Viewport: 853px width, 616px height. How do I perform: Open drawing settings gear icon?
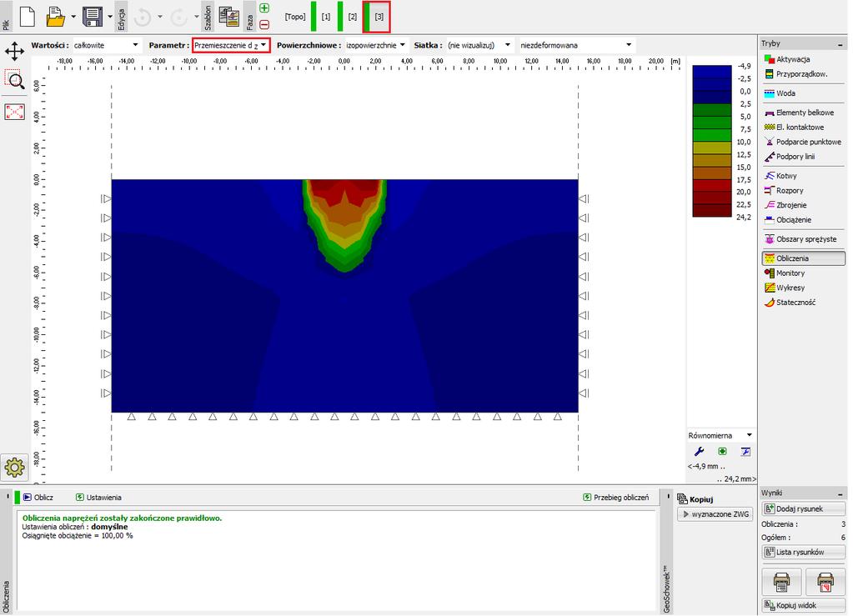click(x=15, y=467)
